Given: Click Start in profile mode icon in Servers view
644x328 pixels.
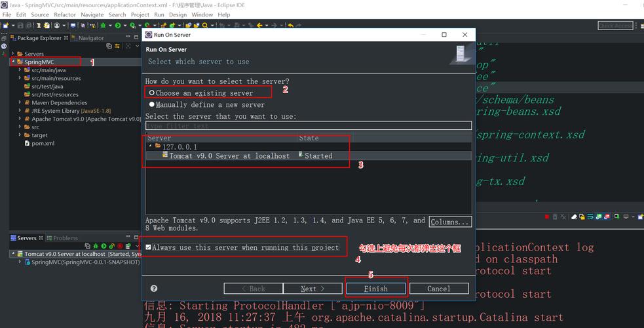Looking at the screenshot, I should coord(112,246).
